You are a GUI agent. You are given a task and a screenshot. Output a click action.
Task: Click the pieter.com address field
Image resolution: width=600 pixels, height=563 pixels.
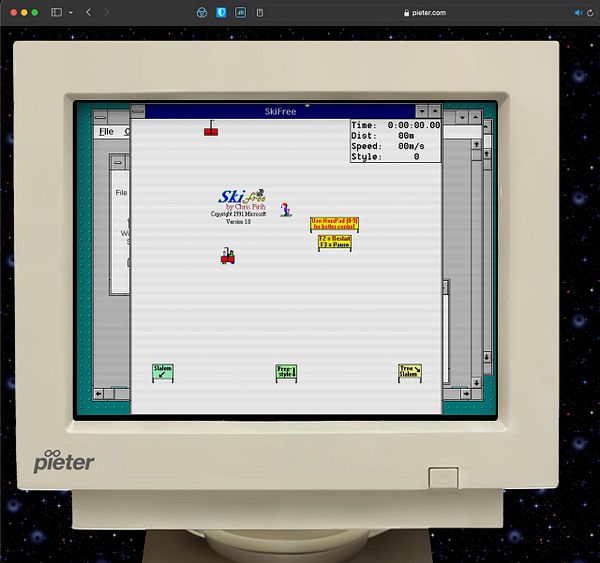(425, 13)
